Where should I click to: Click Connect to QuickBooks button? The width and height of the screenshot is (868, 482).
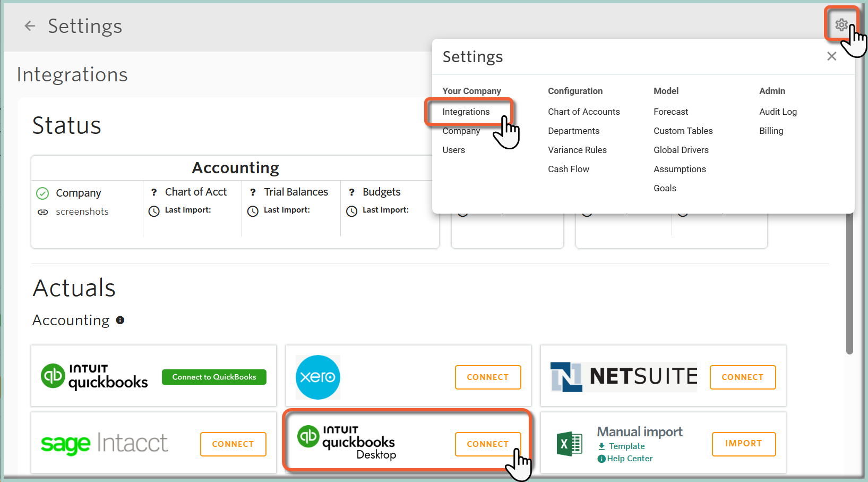214,377
